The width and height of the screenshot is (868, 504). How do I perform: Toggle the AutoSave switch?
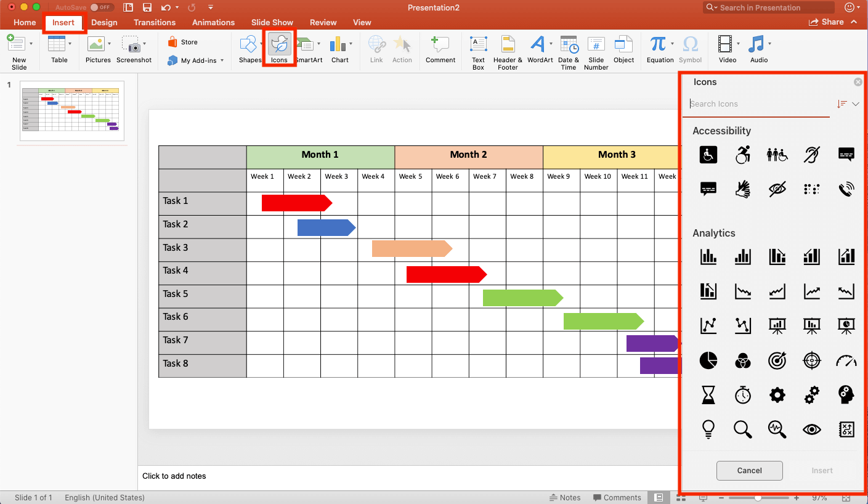click(101, 7)
